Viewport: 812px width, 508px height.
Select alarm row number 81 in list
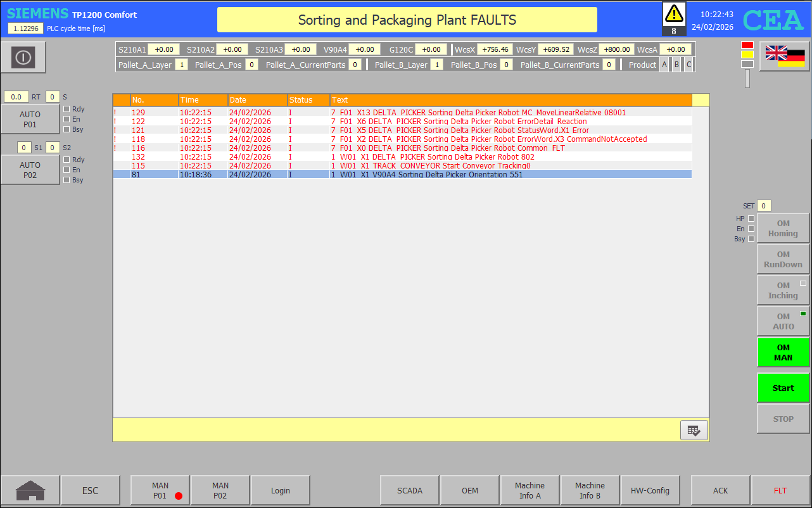(x=402, y=175)
